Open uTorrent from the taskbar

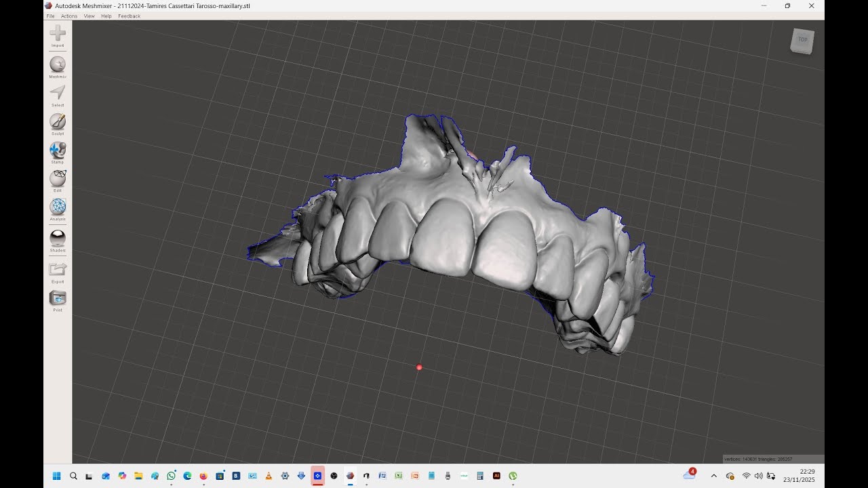(x=513, y=476)
